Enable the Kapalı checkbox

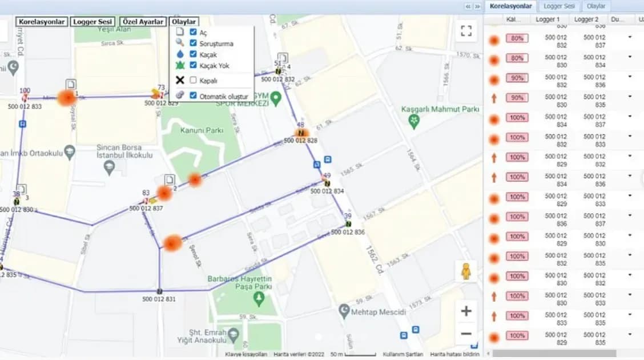pyautogui.click(x=193, y=80)
